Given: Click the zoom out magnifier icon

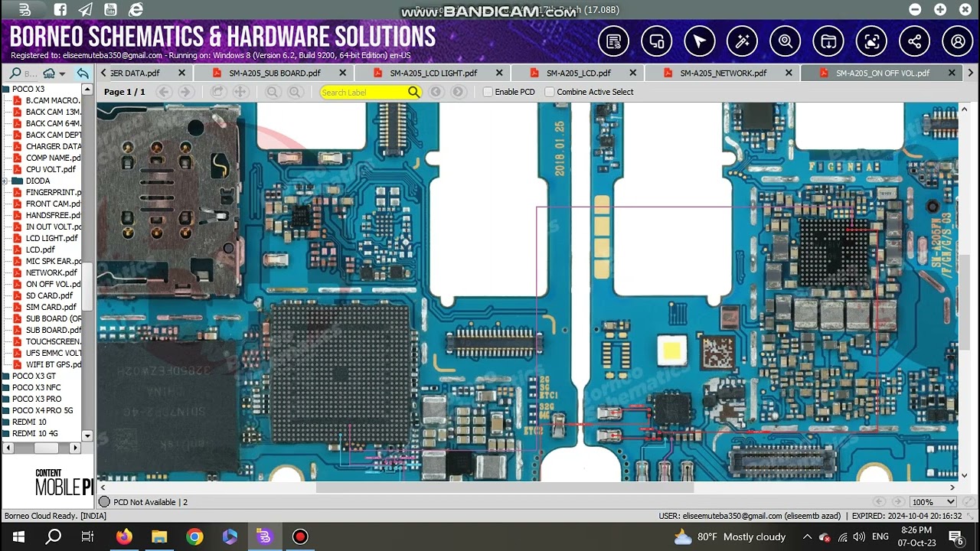Looking at the screenshot, I should [x=273, y=92].
